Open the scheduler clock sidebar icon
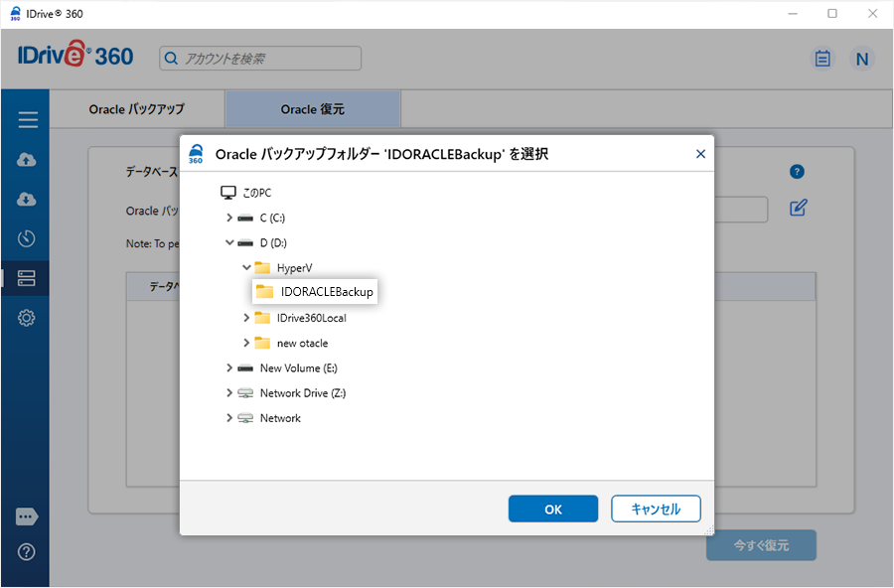Image resolution: width=894 pixels, height=588 pixels. click(27, 238)
